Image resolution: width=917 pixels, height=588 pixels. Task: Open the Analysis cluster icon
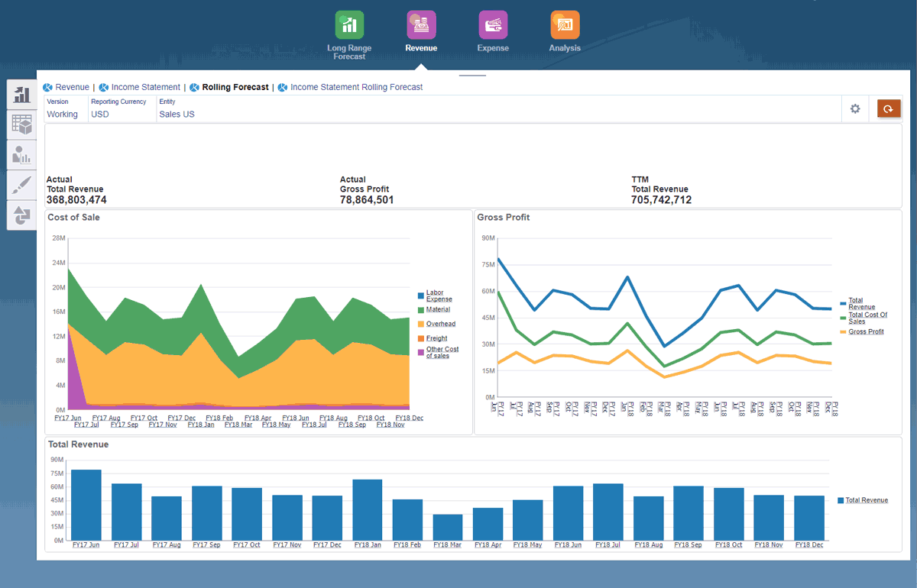(565, 25)
